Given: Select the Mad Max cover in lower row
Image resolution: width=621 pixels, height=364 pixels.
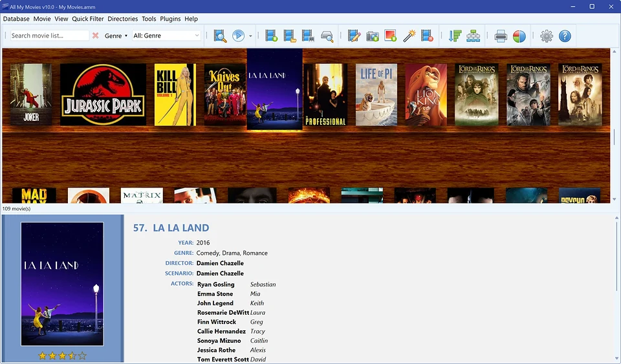Looking at the screenshot, I should coord(34,195).
